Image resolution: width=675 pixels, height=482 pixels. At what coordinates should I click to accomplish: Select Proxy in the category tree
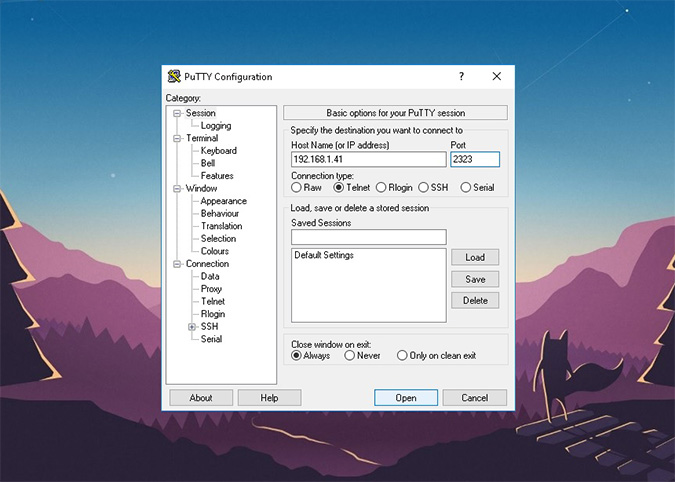[x=211, y=289]
